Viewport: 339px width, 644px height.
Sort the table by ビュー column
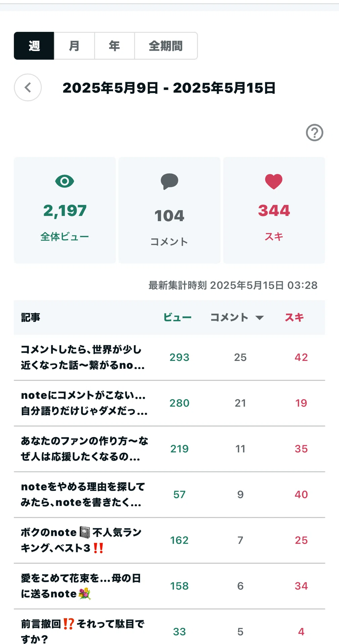click(177, 317)
